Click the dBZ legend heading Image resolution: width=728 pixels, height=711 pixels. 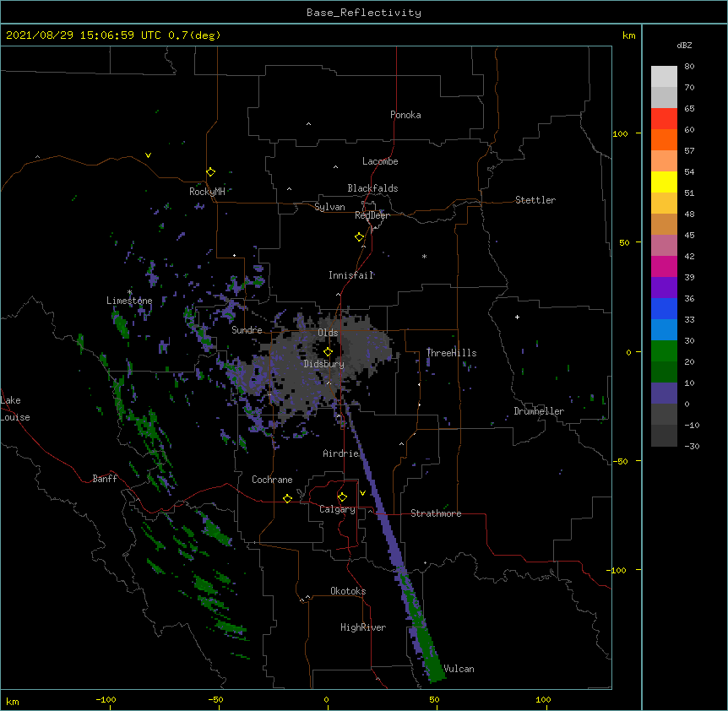click(x=684, y=45)
